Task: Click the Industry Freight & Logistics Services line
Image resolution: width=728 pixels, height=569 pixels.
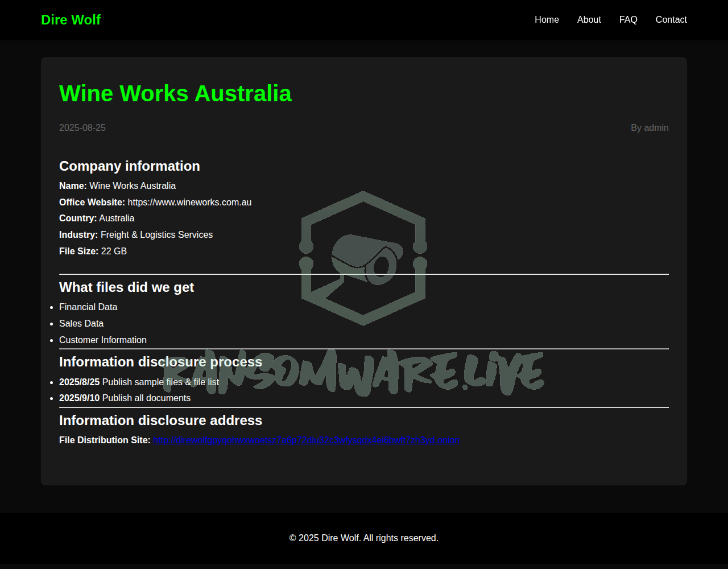Action: [x=136, y=235]
